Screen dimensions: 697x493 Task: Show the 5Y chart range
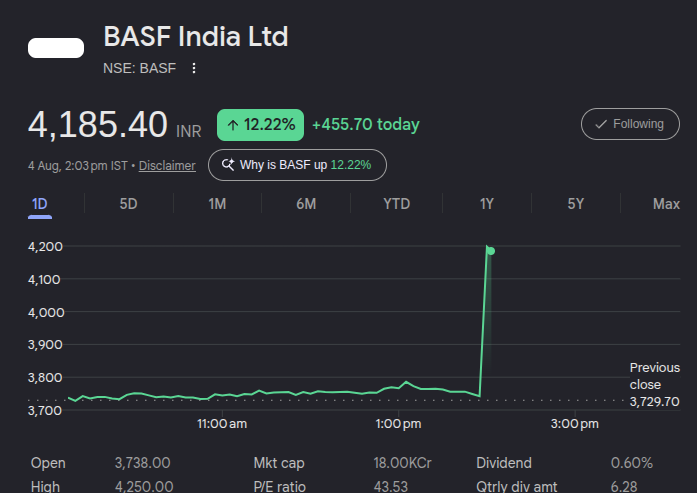[x=576, y=204]
